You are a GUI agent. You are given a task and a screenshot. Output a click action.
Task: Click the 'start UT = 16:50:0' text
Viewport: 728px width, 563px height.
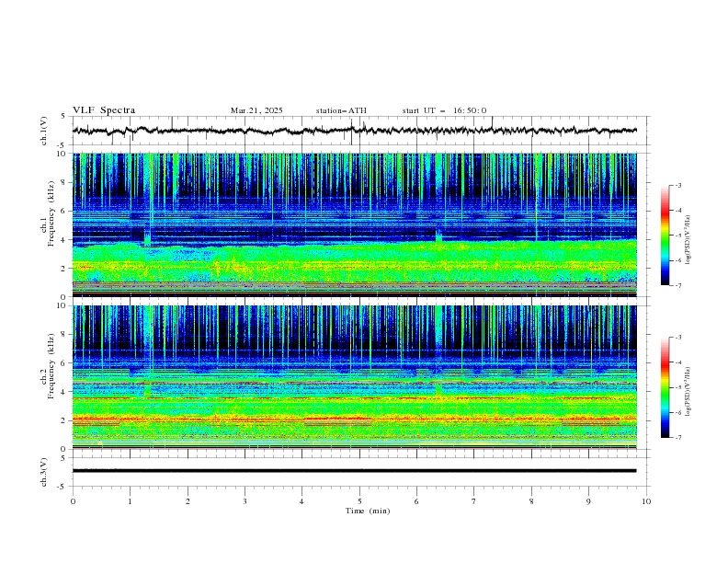point(444,110)
